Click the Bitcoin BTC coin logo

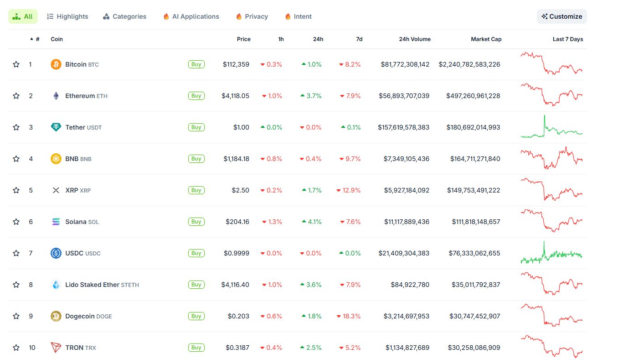click(x=56, y=64)
